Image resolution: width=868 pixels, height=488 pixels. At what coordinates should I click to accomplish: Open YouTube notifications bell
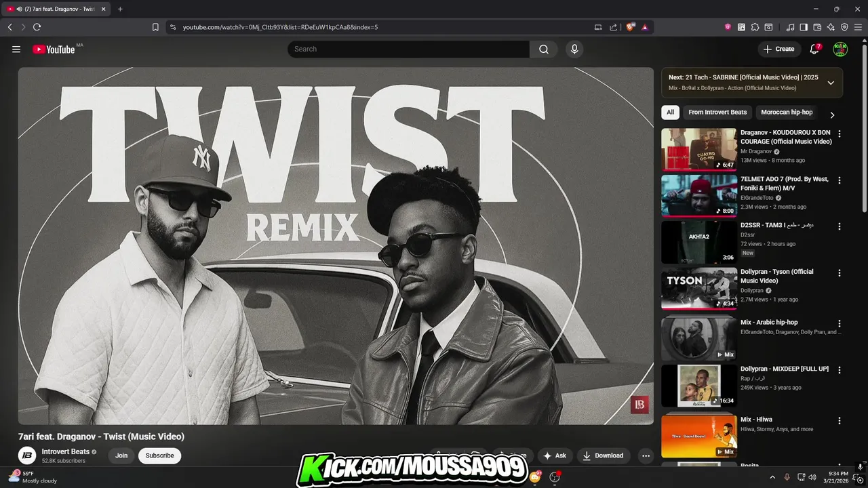[814, 49]
